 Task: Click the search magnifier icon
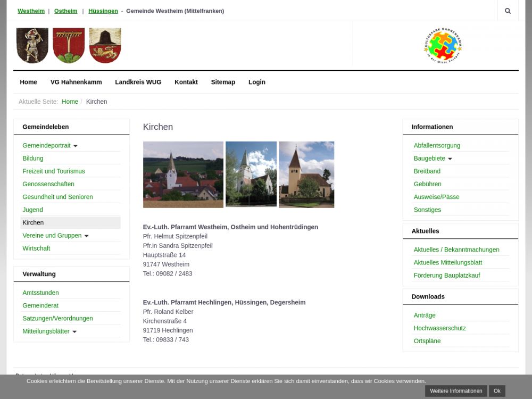pyautogui.click(x=508, y=11)
